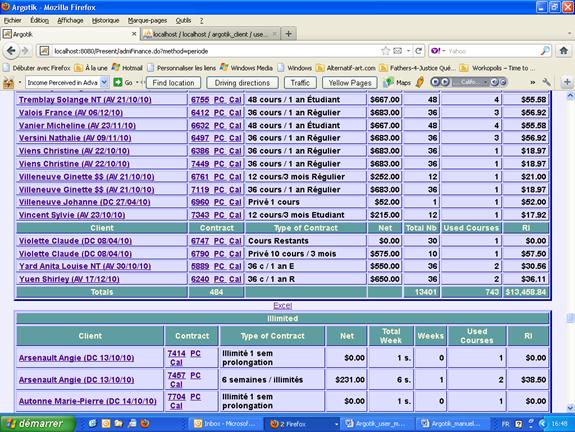Select the total RI value $13,458.84

tap(525, 292)
